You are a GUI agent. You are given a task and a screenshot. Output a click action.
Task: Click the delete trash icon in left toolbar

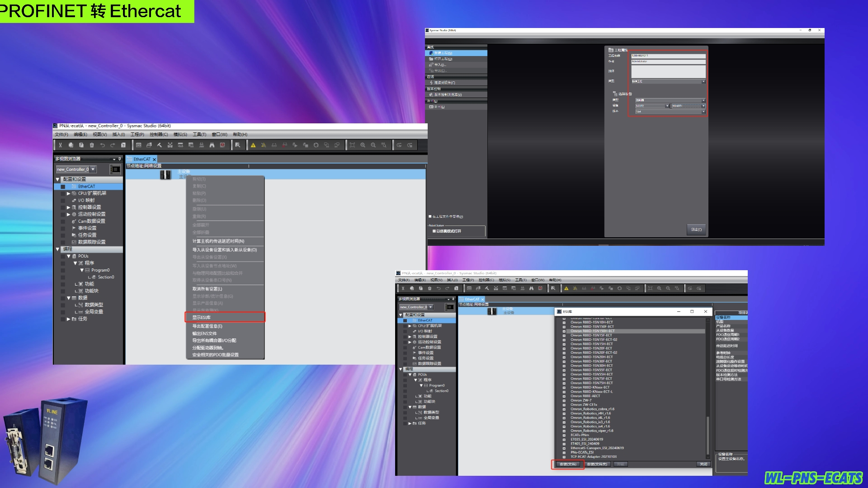pos(92,145)
